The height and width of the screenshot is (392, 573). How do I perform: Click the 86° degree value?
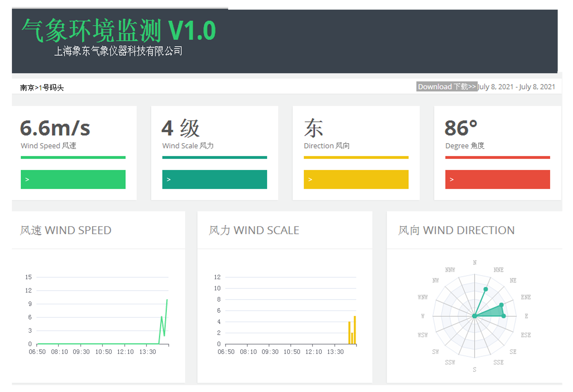coord(461,128)
